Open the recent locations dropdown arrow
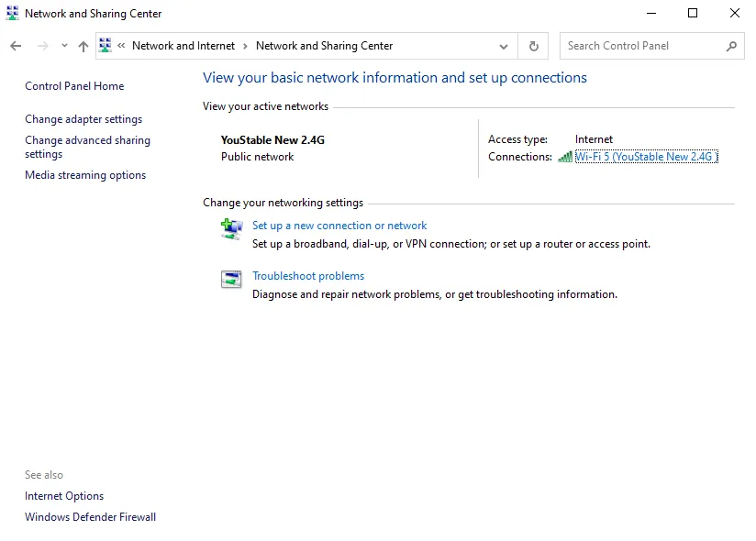Image resolution: width=756 pixels, height=541 pixels. click(x=64, y=46)
